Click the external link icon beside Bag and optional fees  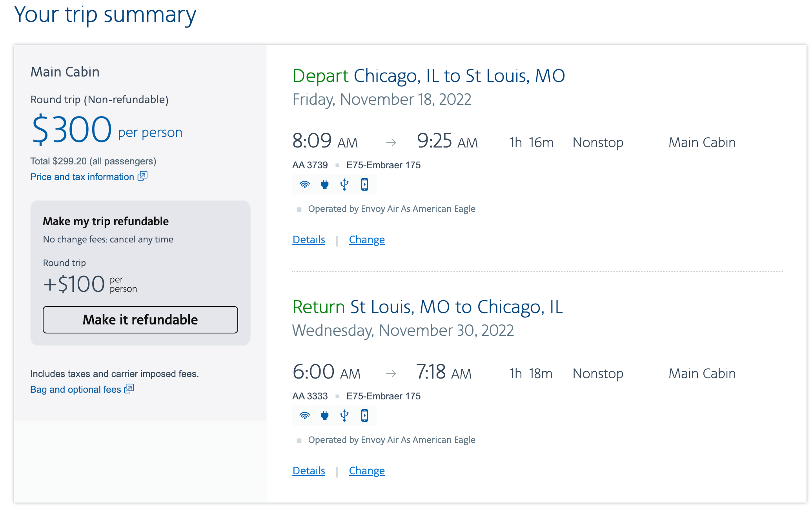[129, 389]
